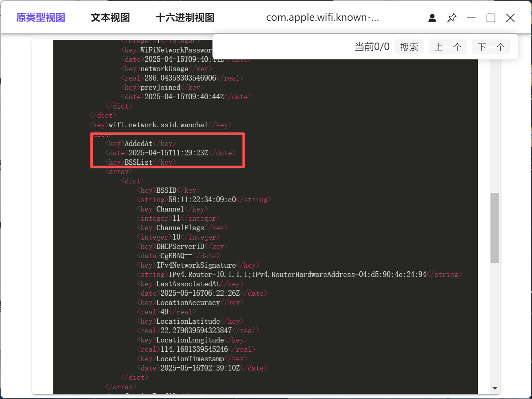Click the 当前0/0 match counter
Screen dimensions: 532x399
(x=372, y=47)
